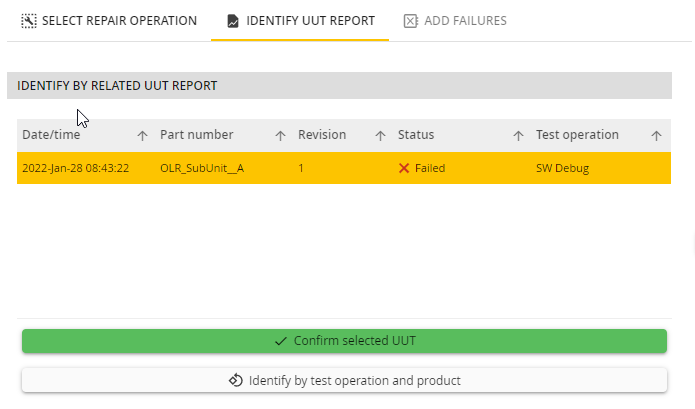Sort by Part number using arrow
Viewport: 695px width, 409px height.
point(280,136)
